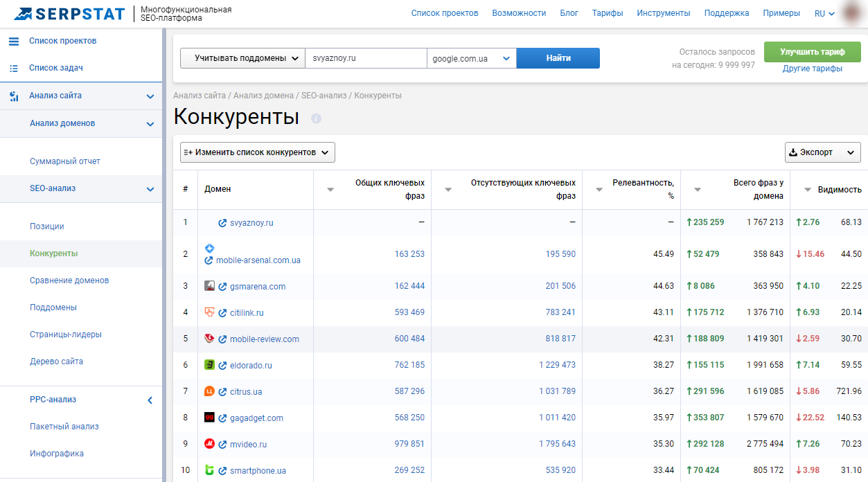The height and width of the screenshot is (482, 868).
Task: Click the mobile-arsenal.com.ua favicon
Action: pos(209,248)
